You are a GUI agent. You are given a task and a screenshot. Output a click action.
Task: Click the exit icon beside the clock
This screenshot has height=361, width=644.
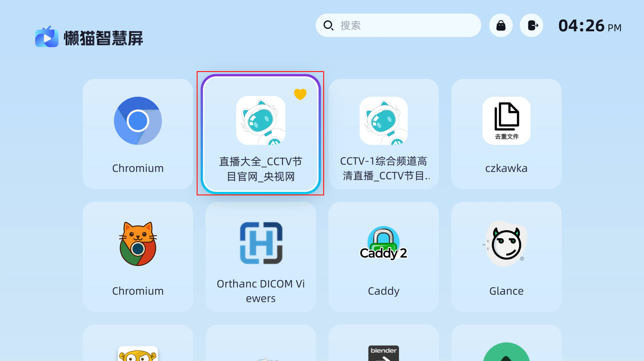[531, 25]
